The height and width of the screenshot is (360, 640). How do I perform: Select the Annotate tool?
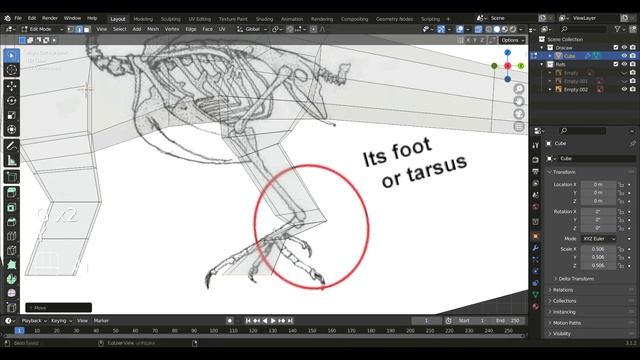coord(11,146)
